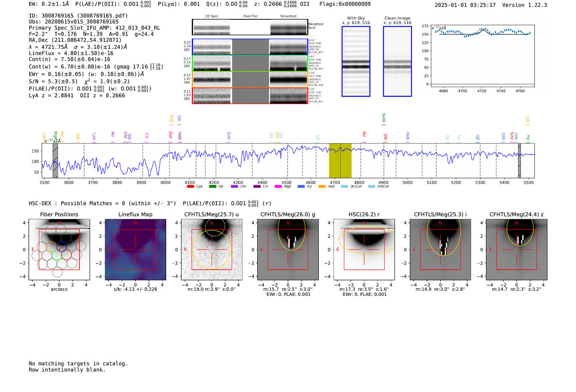This screenshot has width=576, height=392.
Task: Click the λ = 4721.75Å line
Action: [78, 47]
